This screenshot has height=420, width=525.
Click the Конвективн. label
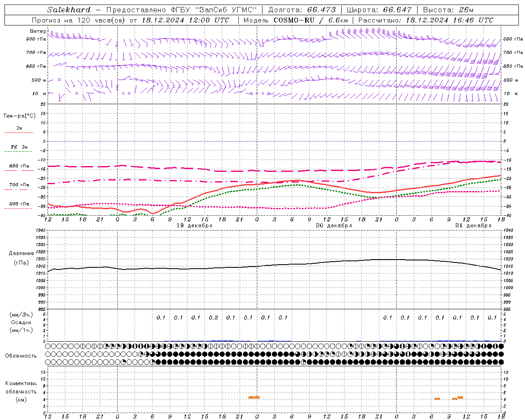21,383
